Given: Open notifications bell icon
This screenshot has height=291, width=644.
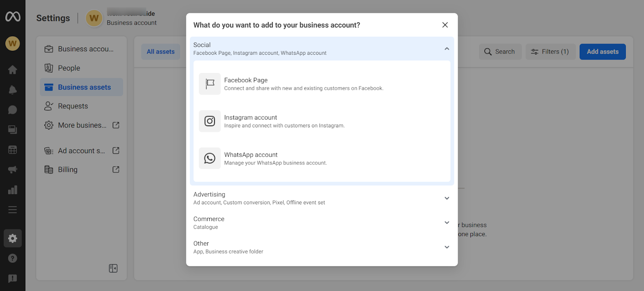Looking at the screenshot, I should coord(12,89).
